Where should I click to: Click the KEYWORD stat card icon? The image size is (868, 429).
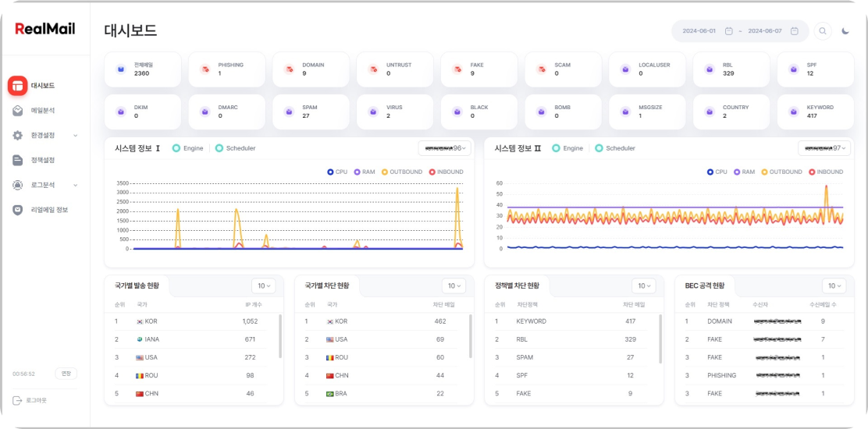click(794, 112)
